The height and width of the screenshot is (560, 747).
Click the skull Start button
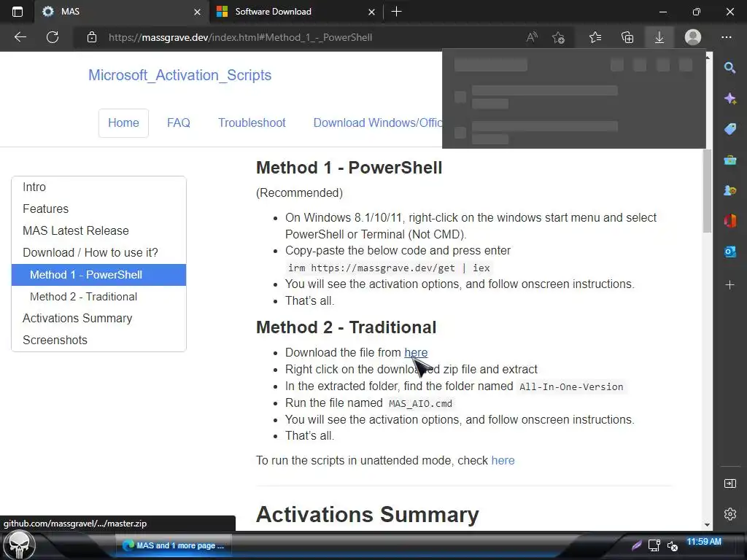click(19, 545)
